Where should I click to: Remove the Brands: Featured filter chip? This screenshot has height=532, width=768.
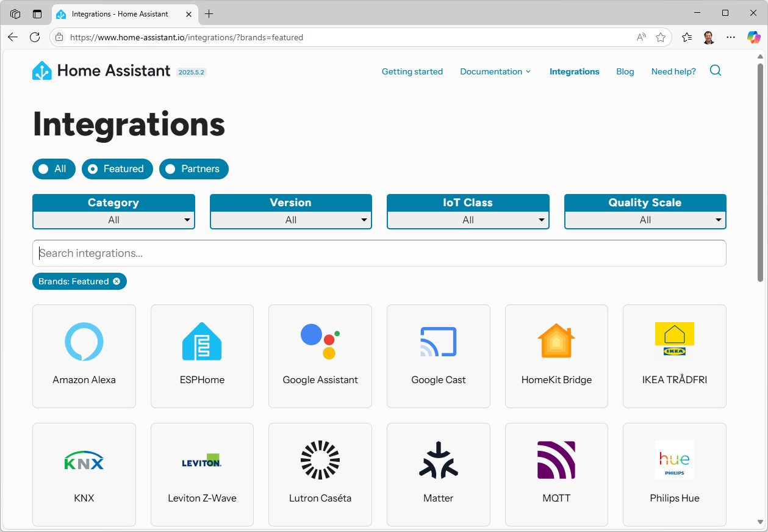[117, 281]
